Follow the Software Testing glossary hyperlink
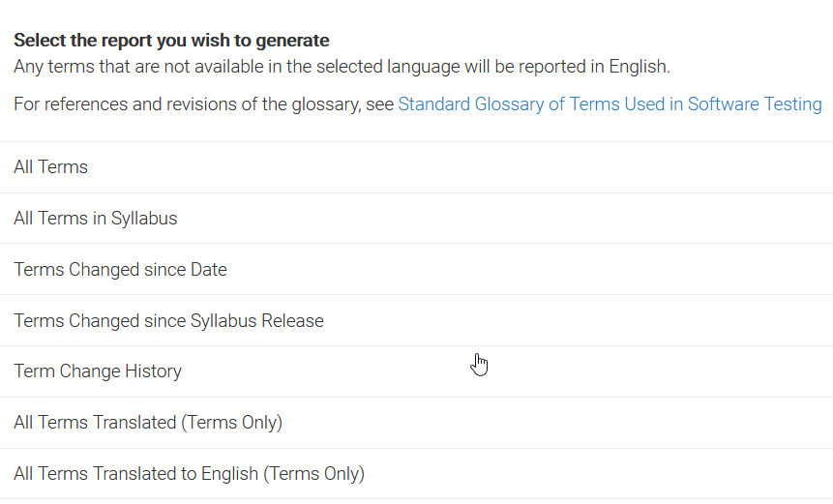The image size is (833, 504). pyautogui.click(x=610, y=104)
